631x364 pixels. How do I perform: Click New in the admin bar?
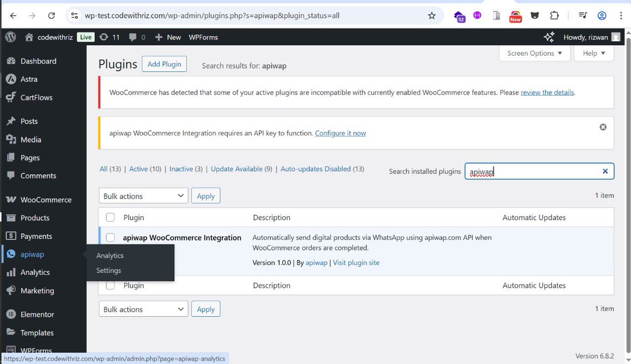pos(168,37)
